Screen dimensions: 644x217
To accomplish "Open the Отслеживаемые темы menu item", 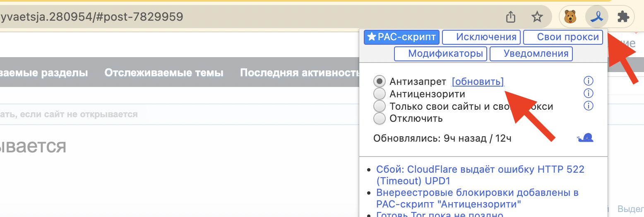I will pyautogui.click(x=164, y=73).
